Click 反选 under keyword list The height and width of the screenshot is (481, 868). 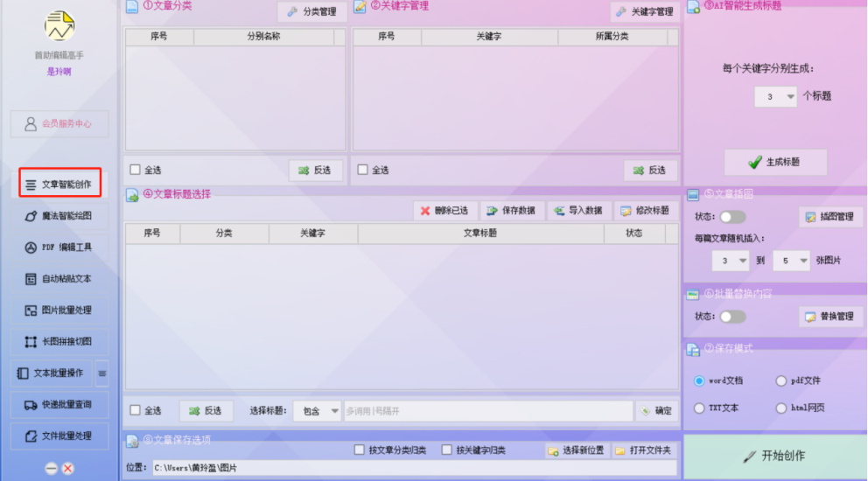(650, 170)
